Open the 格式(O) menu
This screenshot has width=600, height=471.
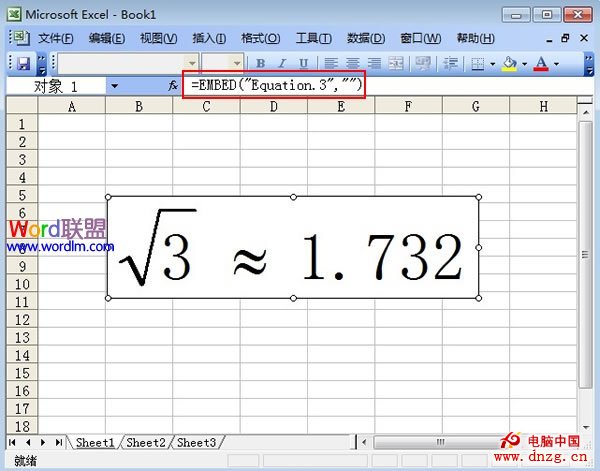click(261, 38)
